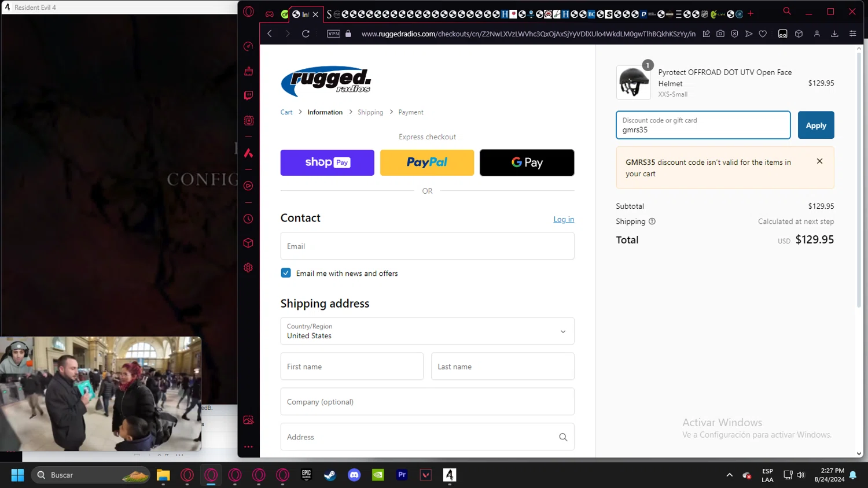
Task: Reload the ruggedradios checkout page
Action: pos(306,34)
